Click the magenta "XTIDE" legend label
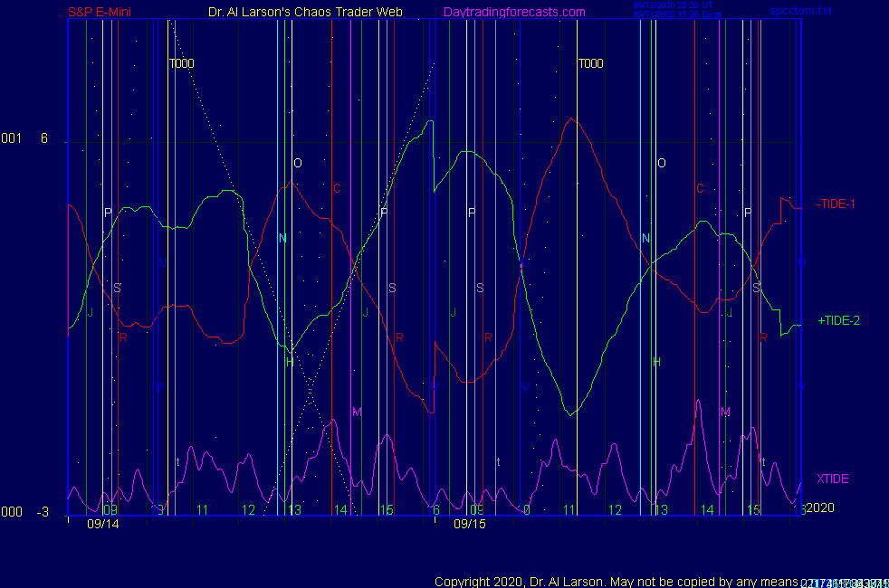The height and width of the screenshot is (588, 889). [x=832, y=479]
